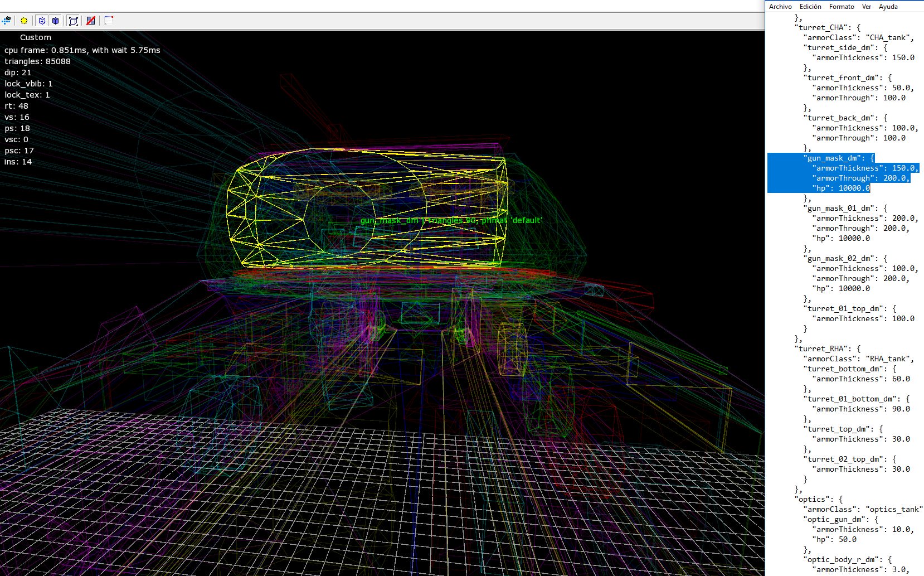The width and height of the screenshot is (924, 576).
Task: Click the "turret_CHA" line in Notepad
Action: 828,27
